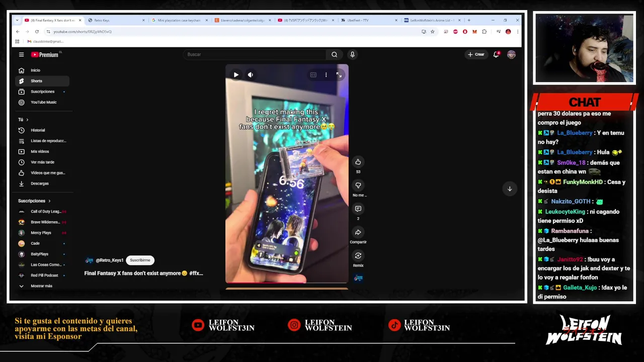Open the Chrome apps grid bookmark

[x=17, y=41]
